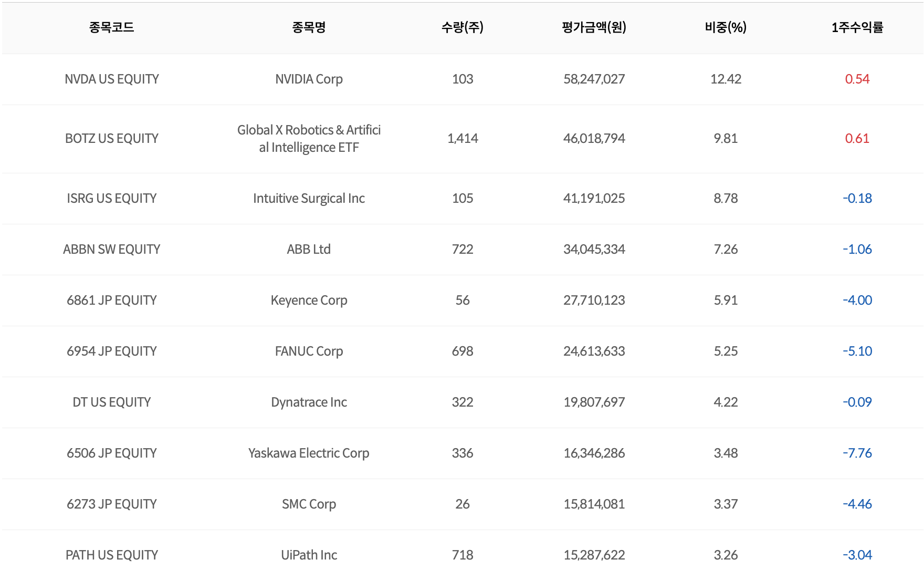Viewport: 924px width, 580px height.
Task: Click the UiPath Inc name cell
Action: click(309, 555)
